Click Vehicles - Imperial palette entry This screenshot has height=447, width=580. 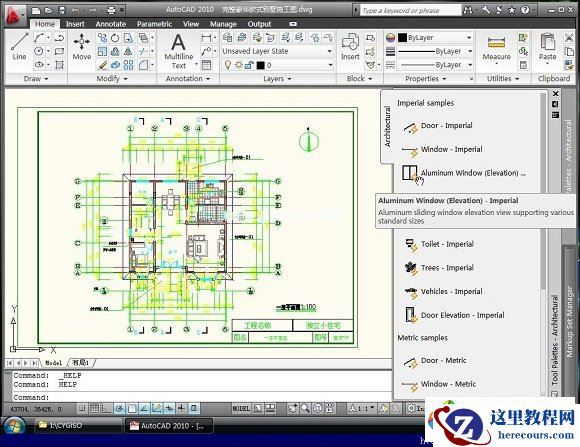tap(443, 292)
